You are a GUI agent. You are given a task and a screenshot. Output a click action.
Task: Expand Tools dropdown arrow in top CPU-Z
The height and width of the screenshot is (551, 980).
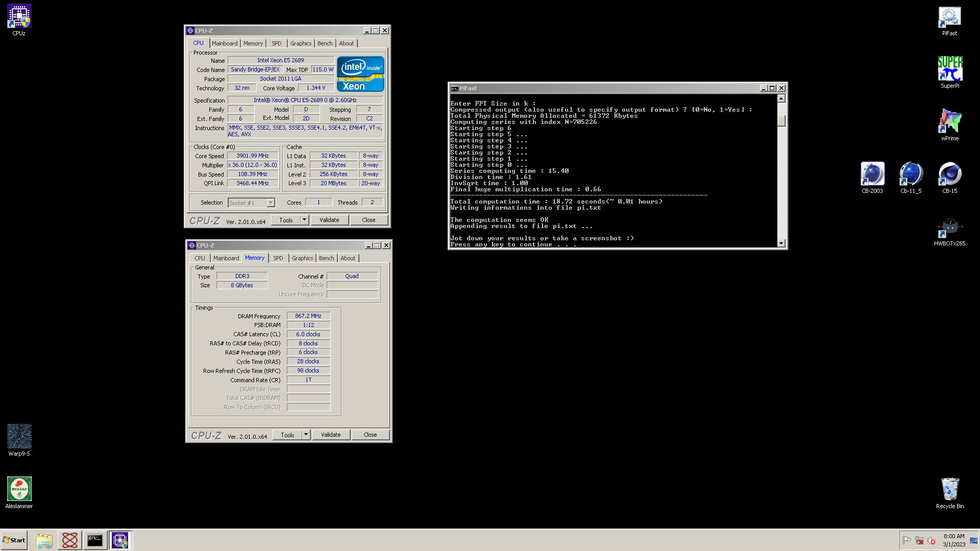(304, 220)
